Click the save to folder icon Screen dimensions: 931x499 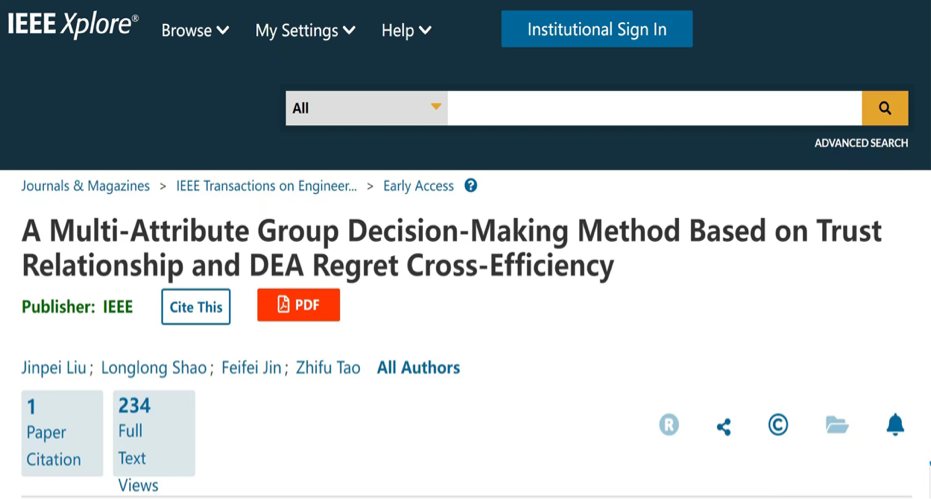[837, 425]
